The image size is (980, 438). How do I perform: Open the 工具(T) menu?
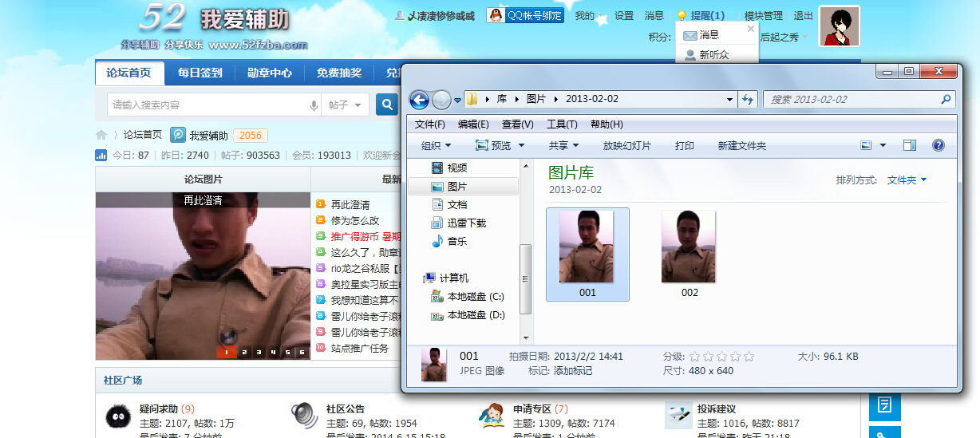point(561,124)
